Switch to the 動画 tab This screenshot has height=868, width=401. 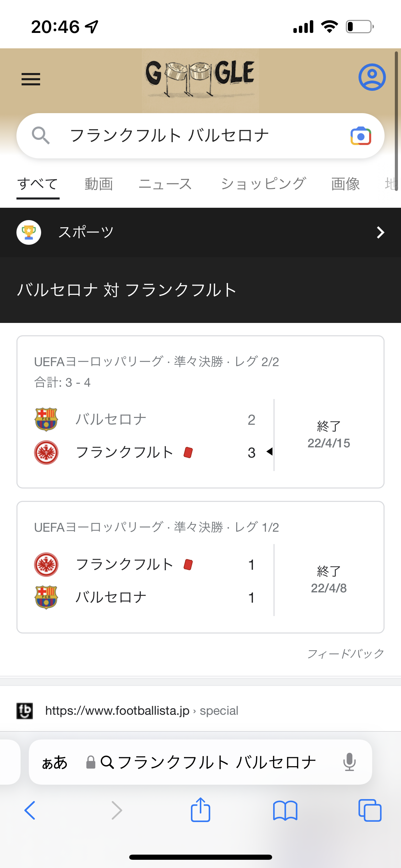[99, 184]
